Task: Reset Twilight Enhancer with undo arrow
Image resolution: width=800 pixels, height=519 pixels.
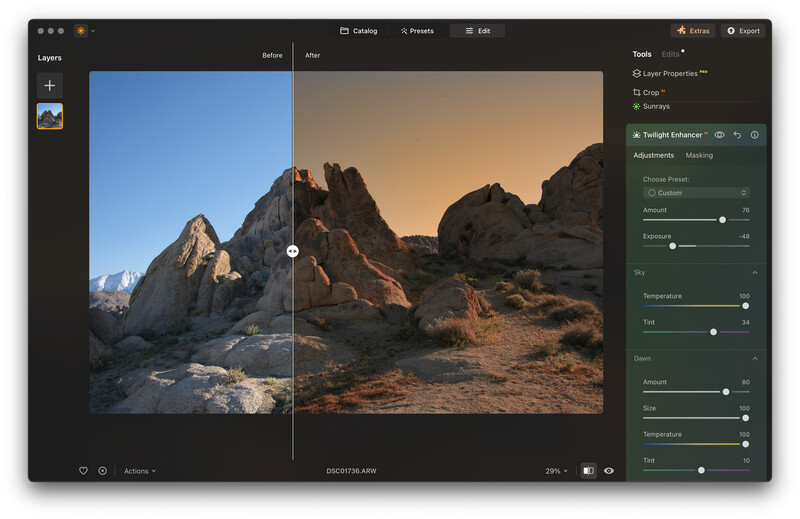Action: [x=737, y=135]
